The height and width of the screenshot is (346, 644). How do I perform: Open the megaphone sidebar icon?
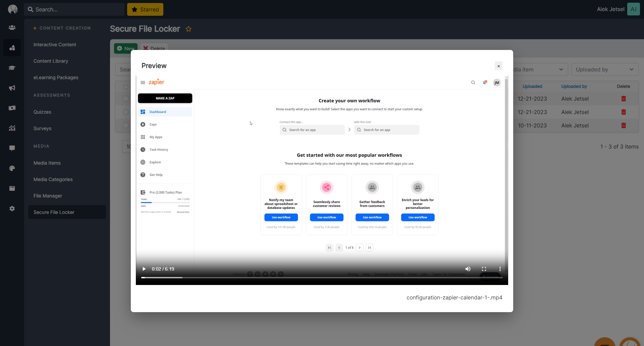(12, 88)
